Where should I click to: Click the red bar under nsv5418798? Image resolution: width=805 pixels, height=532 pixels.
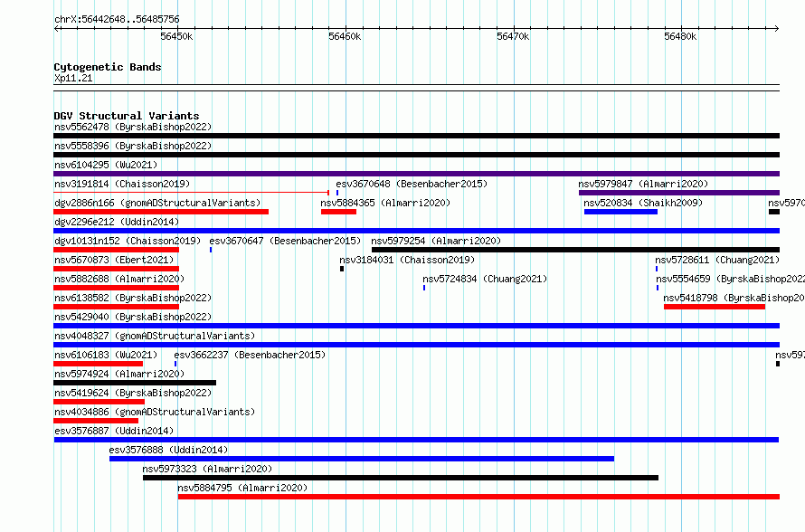coord(715,307)
